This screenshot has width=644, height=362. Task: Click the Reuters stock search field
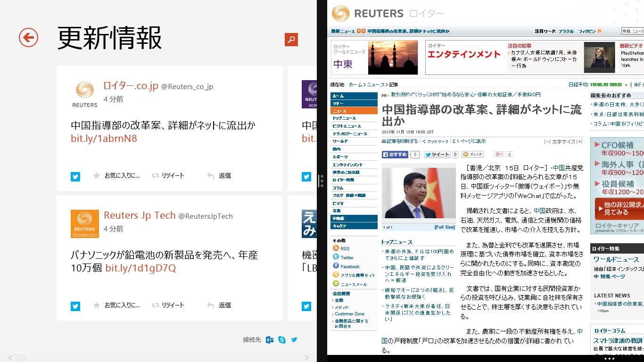pyautogui.click(x=633, y=31)
